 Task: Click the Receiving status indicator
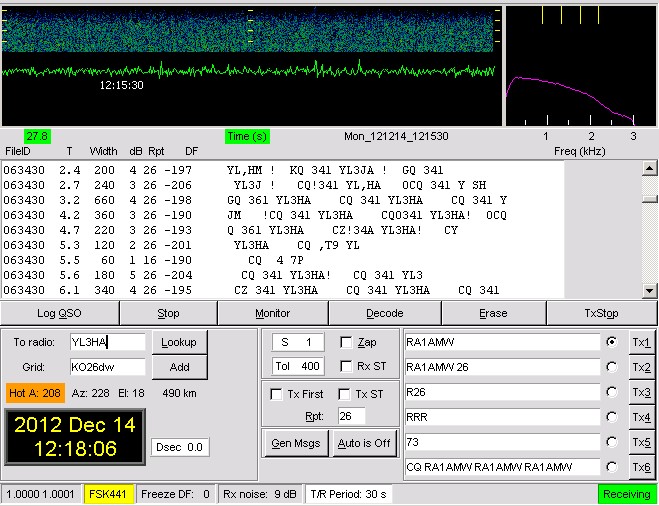[627, 494]
